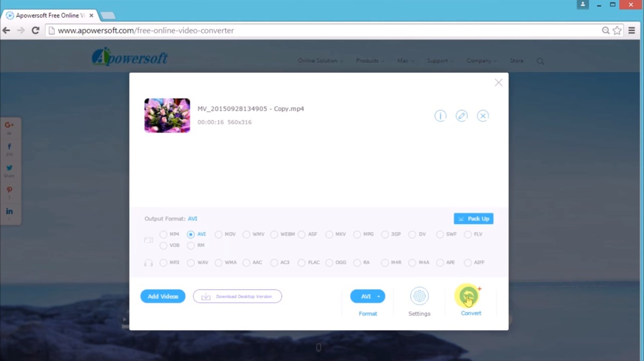Select SWF output format
Viewport: 644px width, 361px height.
coord(440,234)
